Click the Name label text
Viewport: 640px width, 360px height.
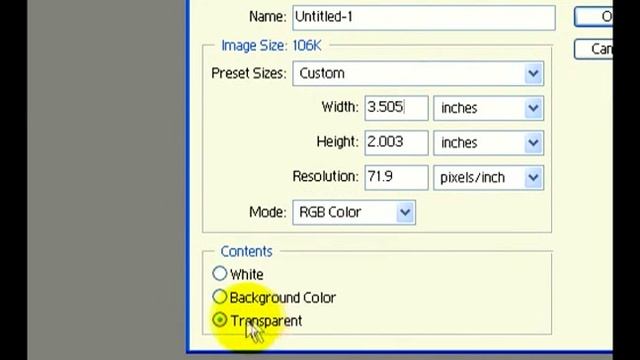point(268,17)
